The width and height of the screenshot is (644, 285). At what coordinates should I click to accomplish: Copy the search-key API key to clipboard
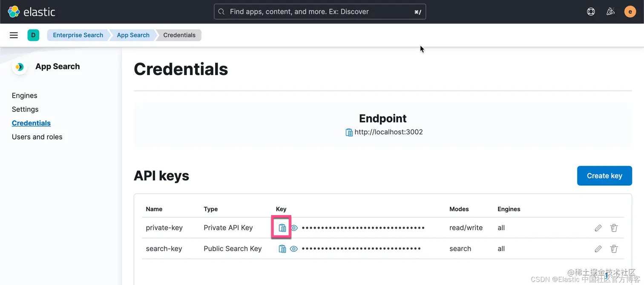[x=282, y=249]
